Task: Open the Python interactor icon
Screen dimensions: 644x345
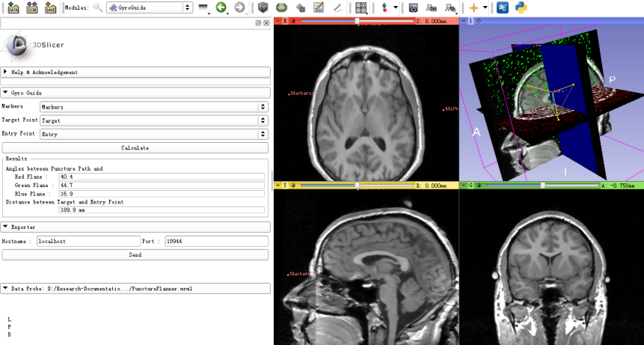Action: (521, 7)
